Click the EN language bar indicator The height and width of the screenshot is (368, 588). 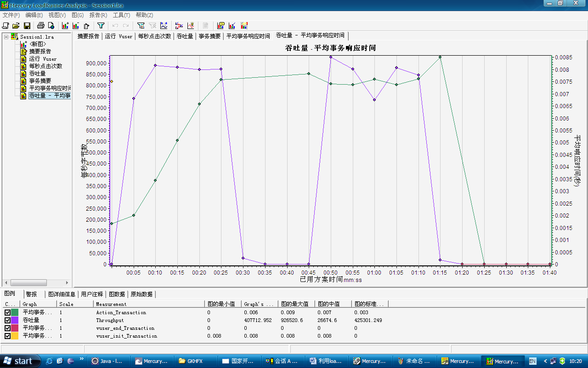[x=532, y=361]
